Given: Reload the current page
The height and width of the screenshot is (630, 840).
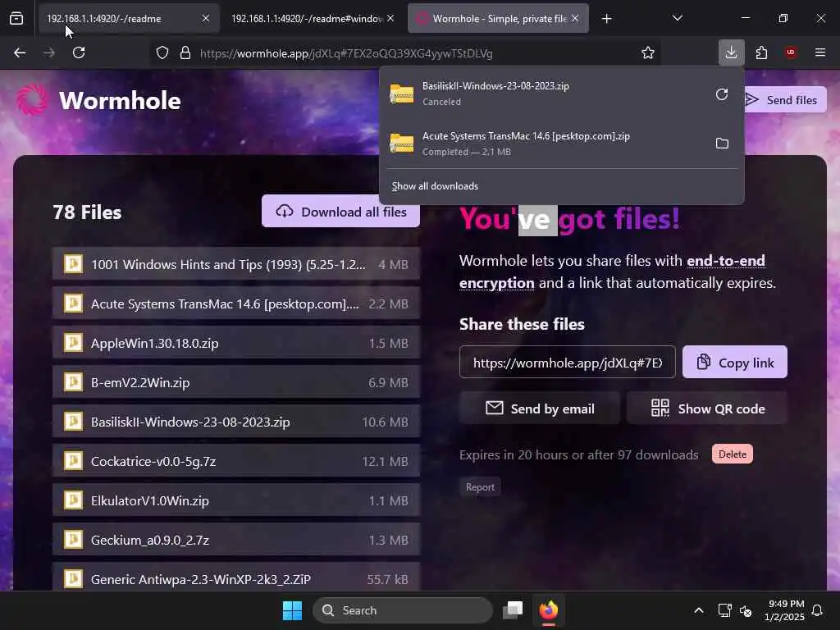Looking at the screenshot, I should click(x=79, y=52).
